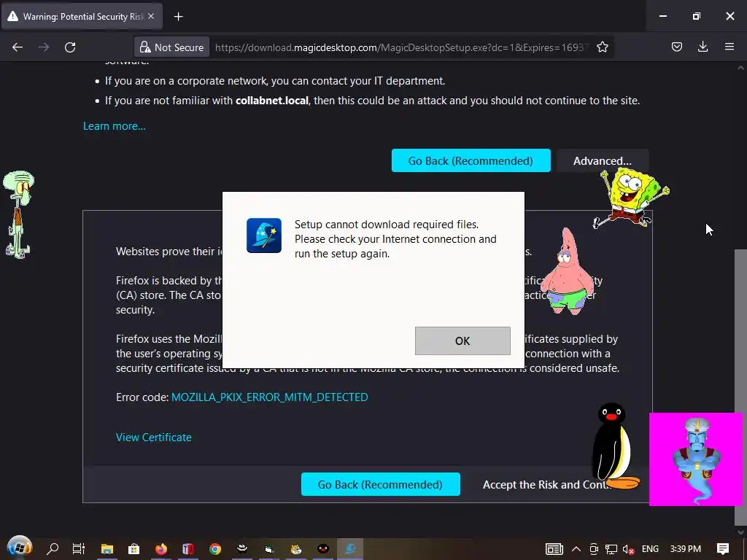This screenshot has height=560, width=747.
Task: Open the Windows Start menu
Action: pyautogui.click(x=19, y=548)
